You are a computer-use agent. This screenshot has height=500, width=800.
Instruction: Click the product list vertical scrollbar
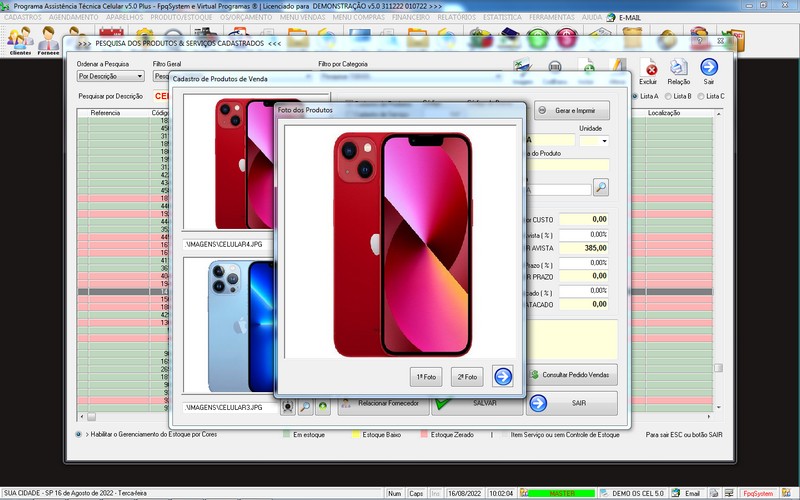point(718,260)
